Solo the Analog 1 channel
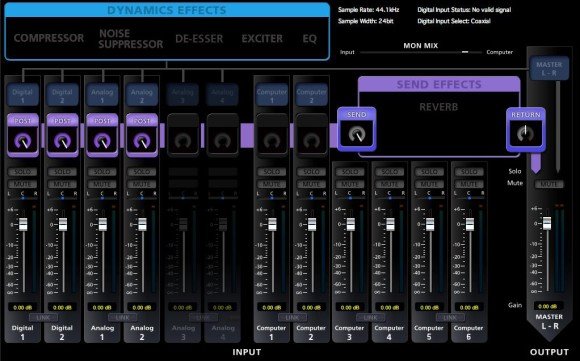The height and width of the screenshot is (361, 580). click(102, 172)
